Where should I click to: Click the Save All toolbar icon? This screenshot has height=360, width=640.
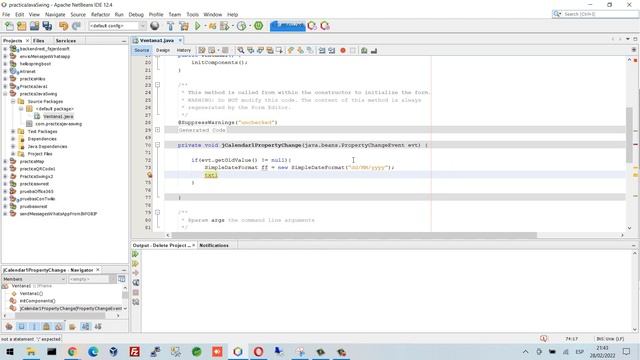point(47,26)
